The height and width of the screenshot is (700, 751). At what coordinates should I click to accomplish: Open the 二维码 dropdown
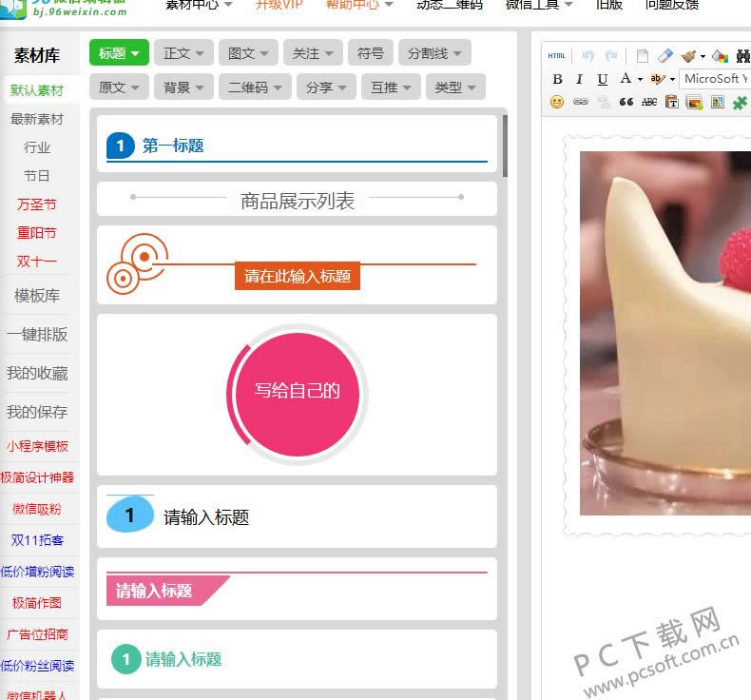click(254, 87)
